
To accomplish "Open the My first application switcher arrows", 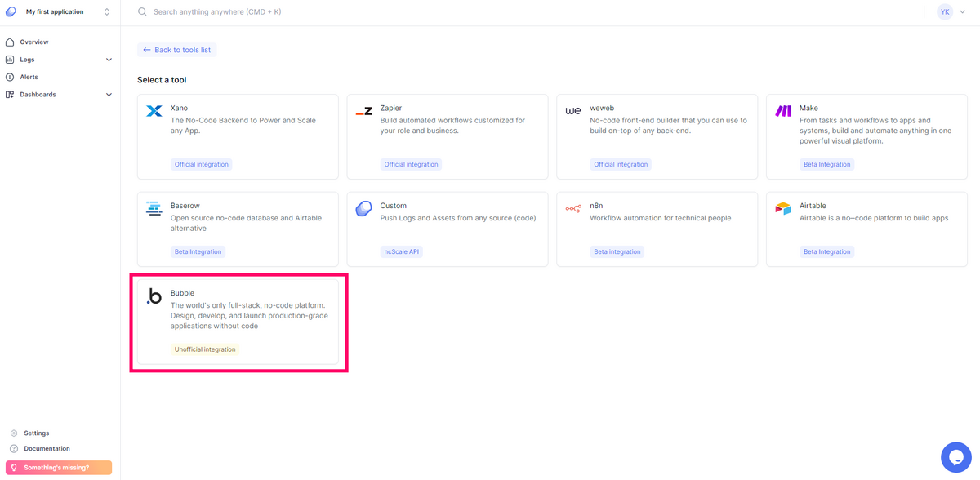I will click(x=107, y=12).
